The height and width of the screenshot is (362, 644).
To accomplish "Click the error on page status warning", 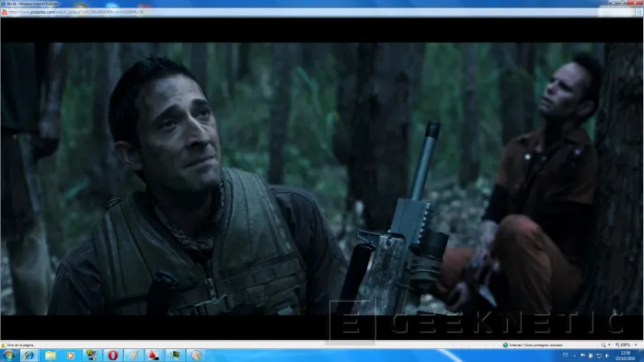I will click(x=18, y=345).
